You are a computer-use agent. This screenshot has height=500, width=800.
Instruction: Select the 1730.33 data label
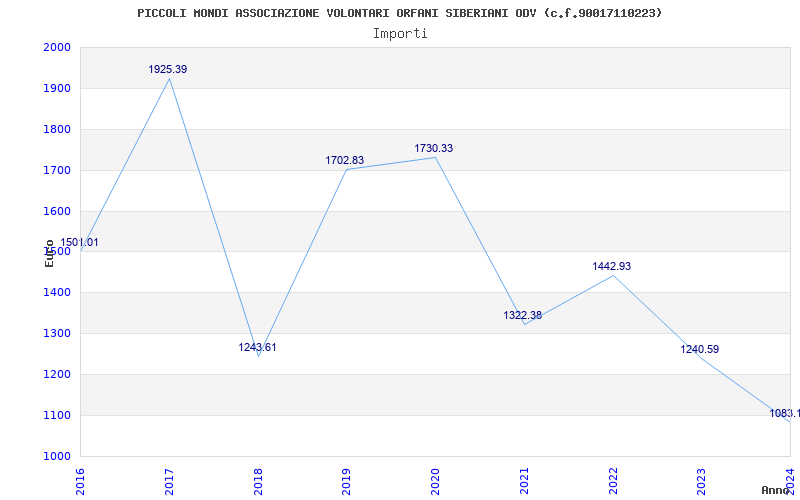tap(434, 148)
